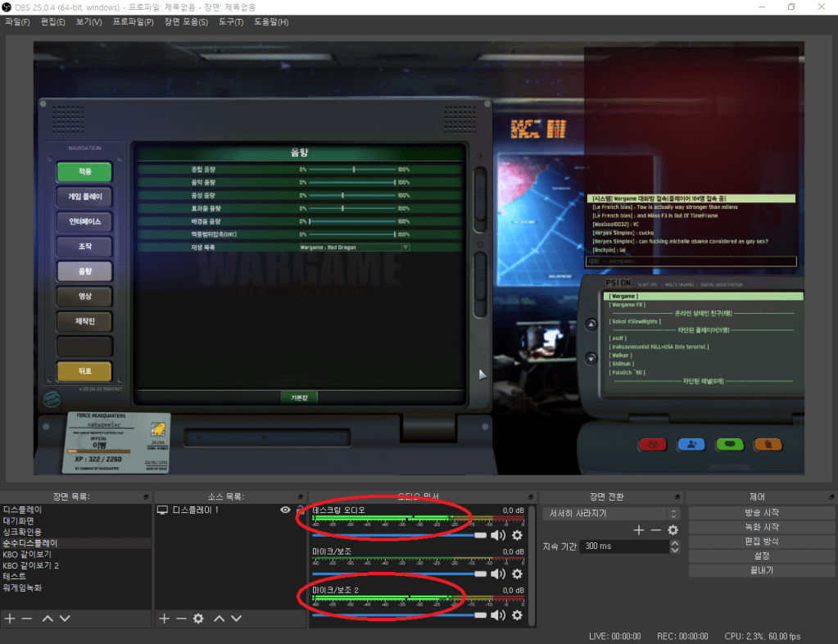Viewport: 838px width, 644px height.
Task: Toggle visibility eye of 디스플레이 1
Action: [x=285, y=510]
